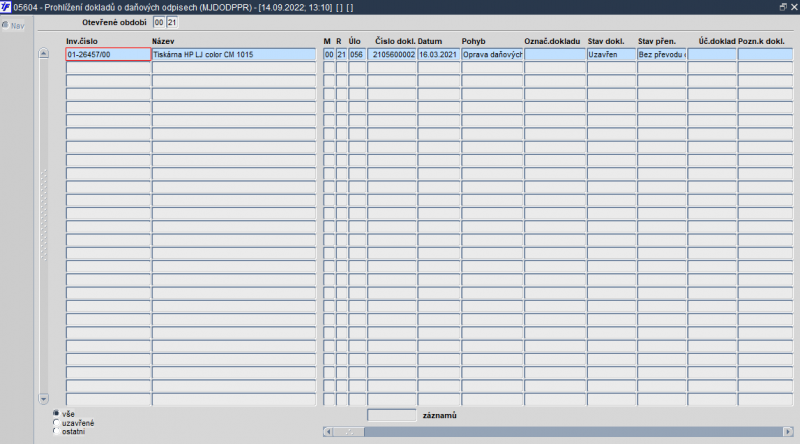This screenshot has width=800, height=444.
Task: Click the inventory number field '01-26457/00'
Action: click(108, 54)
